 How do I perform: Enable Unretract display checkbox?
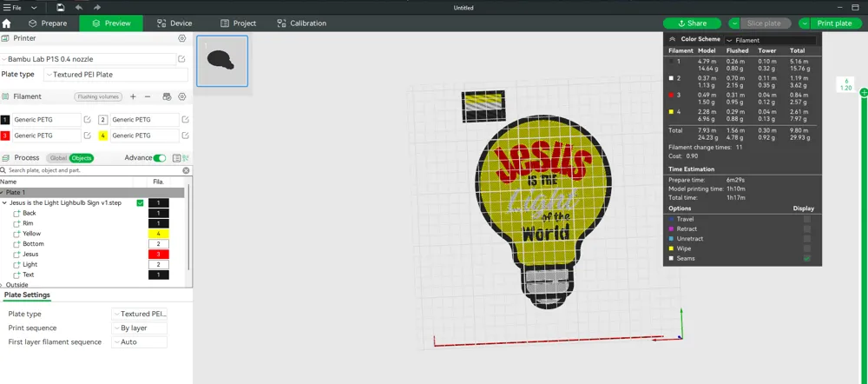(x=807, y=239)
